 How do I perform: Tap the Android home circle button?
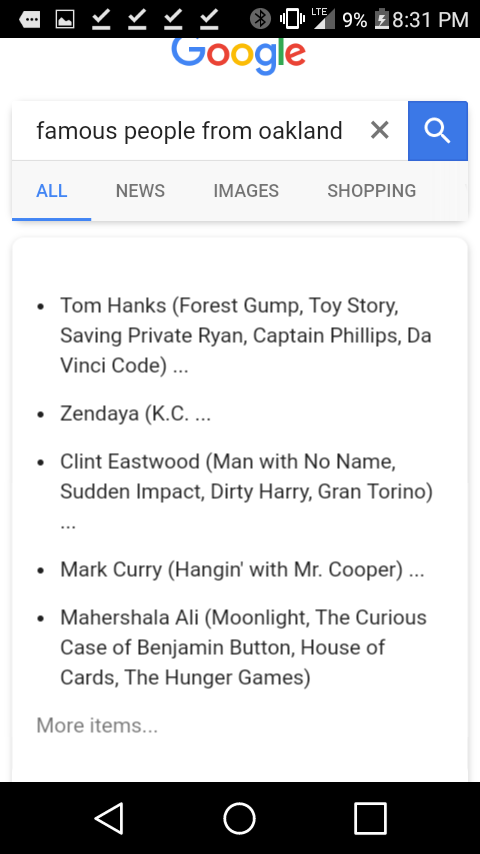(239, 818)
